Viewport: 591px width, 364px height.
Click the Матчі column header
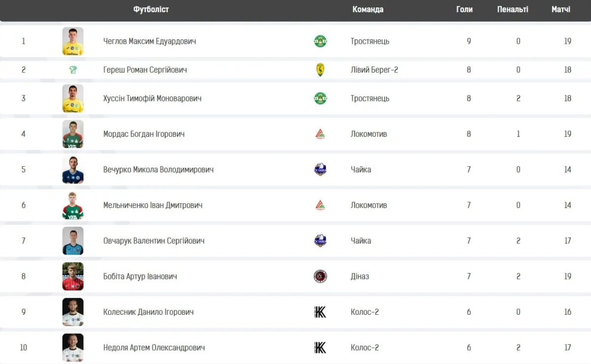pos(561,9)
